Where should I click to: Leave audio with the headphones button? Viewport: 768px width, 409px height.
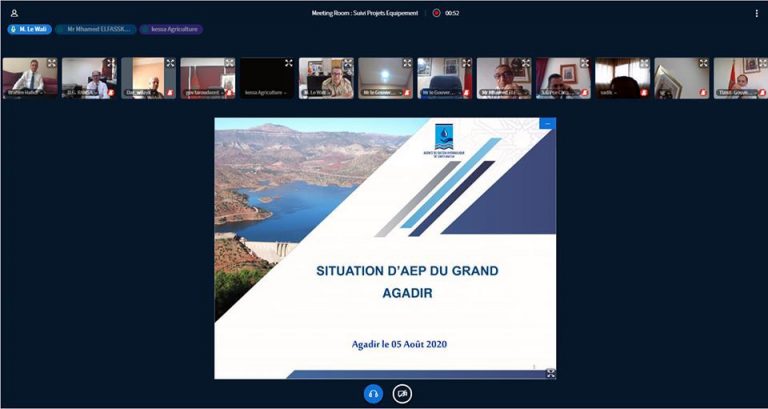pyautogui.click(x=373, y=394)
